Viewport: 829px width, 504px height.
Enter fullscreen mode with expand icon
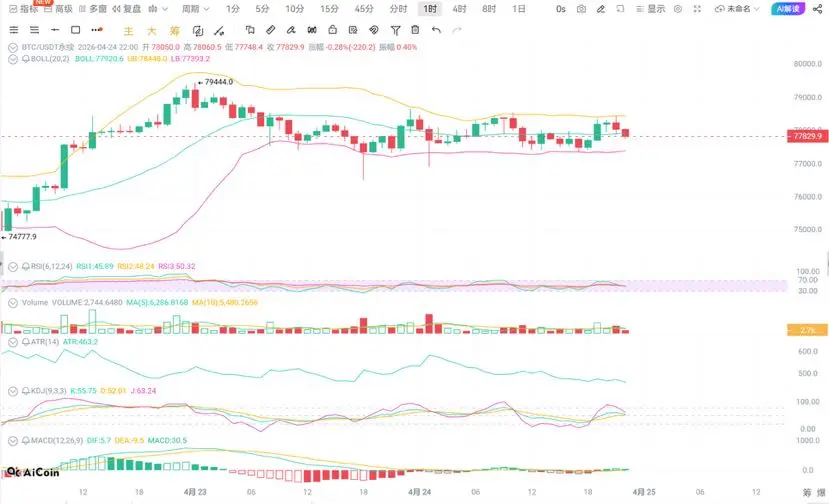tap(697, 9)
